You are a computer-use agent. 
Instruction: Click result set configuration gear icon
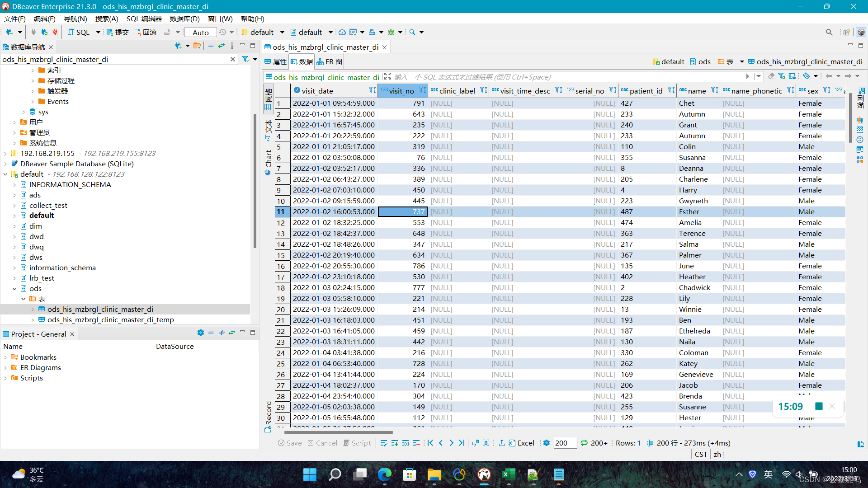pos(547,443)
